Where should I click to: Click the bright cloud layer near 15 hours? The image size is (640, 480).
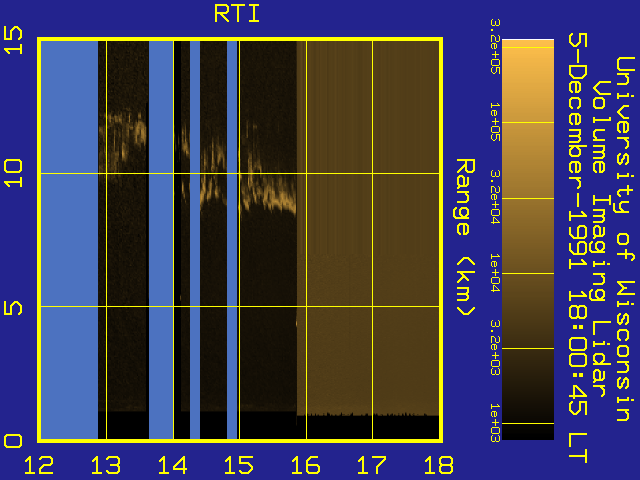269,196
